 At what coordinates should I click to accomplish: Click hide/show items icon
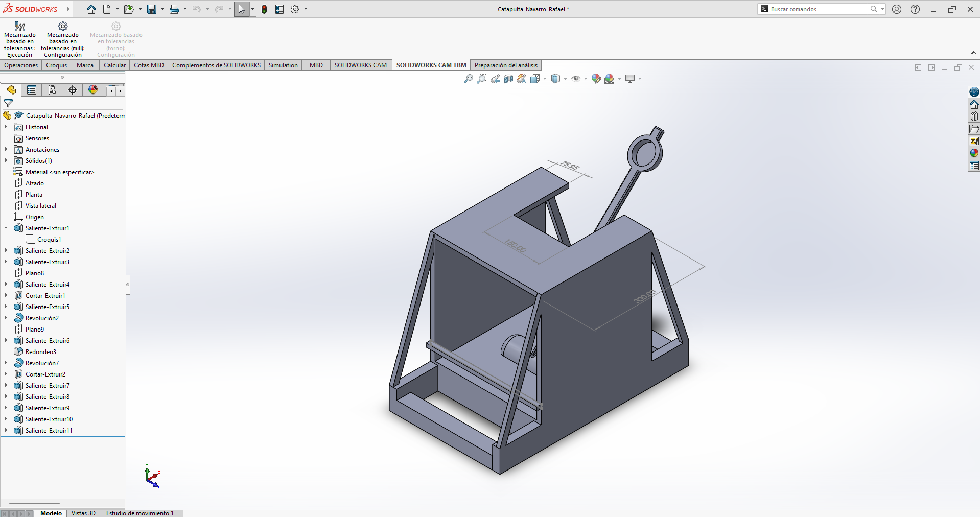[576, 79]
